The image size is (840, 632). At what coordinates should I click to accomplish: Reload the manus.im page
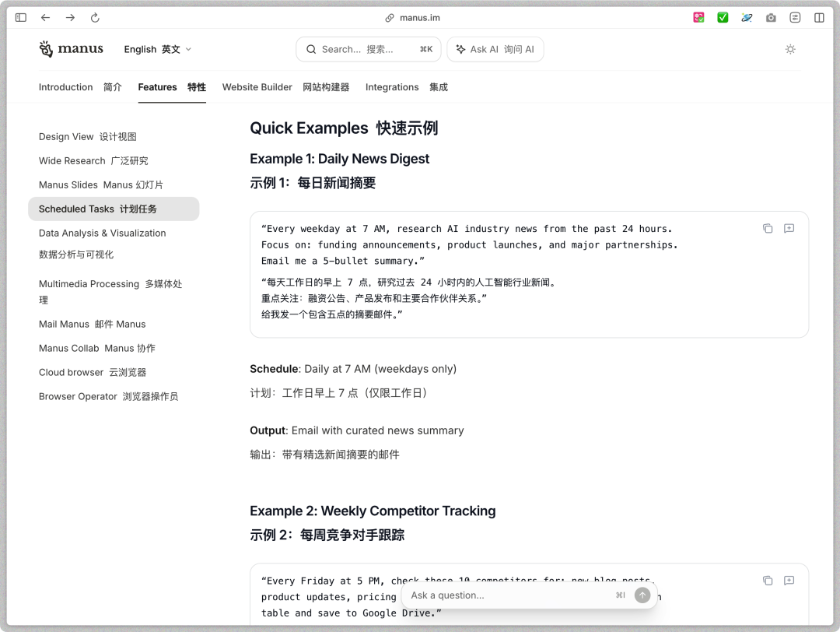click(95, 17)
